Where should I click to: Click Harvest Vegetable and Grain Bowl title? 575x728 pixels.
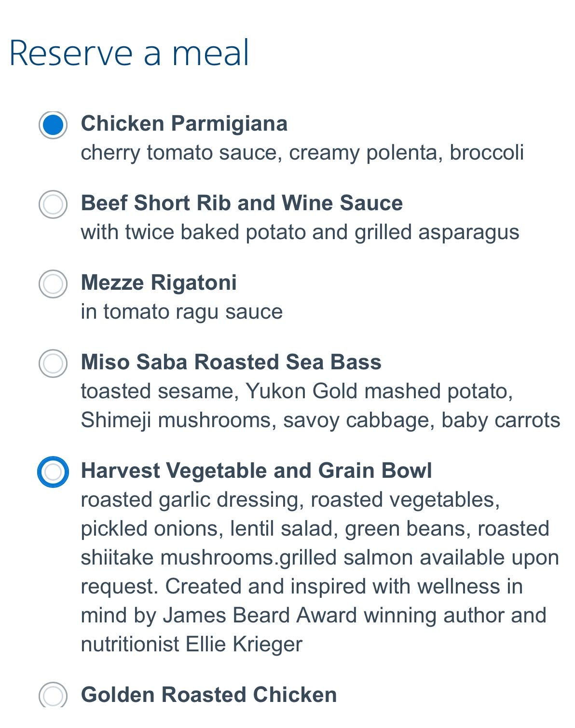coord(256,471)
